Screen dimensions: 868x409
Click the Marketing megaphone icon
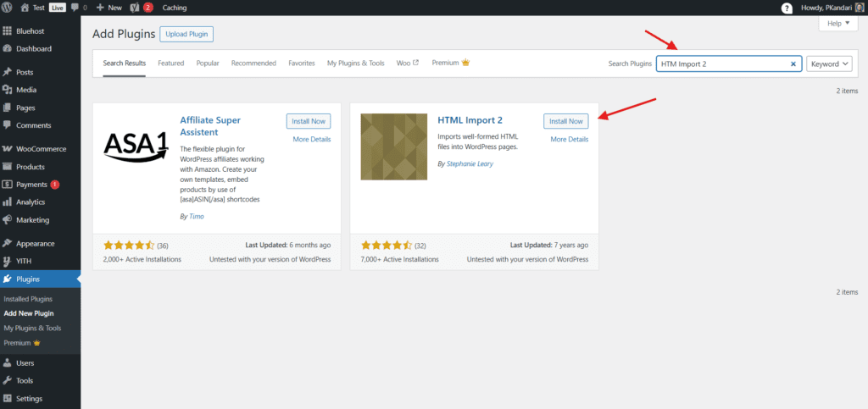coord(7,220)
